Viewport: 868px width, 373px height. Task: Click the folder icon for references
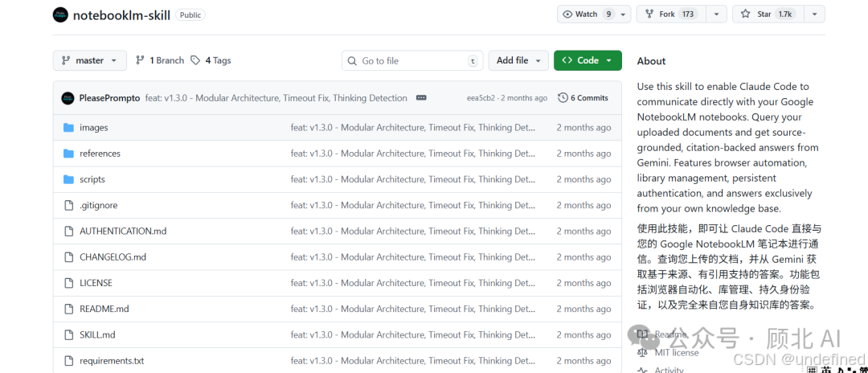[x=68, y=154]
